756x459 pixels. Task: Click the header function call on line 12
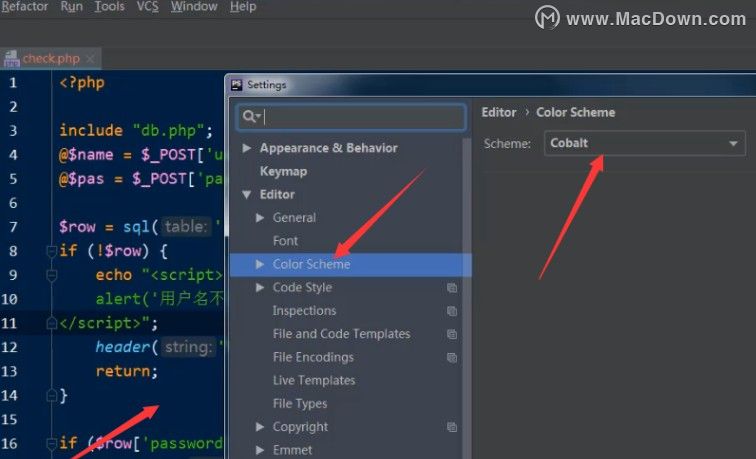123,347
